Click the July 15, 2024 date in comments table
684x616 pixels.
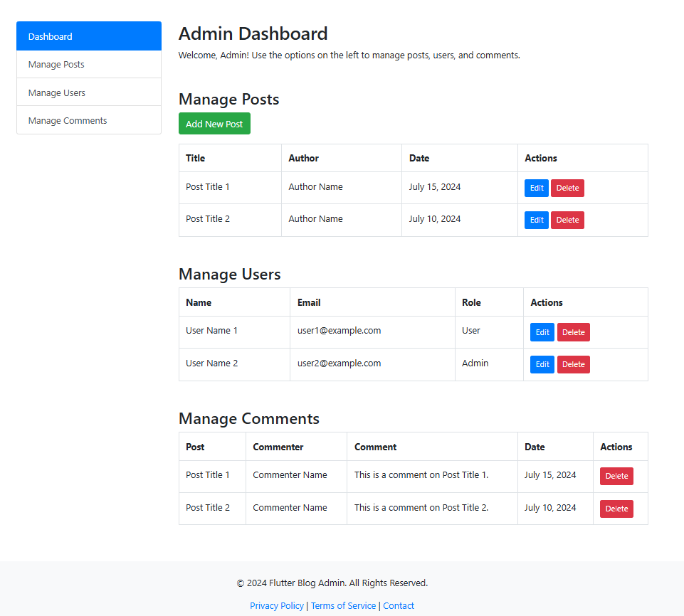pos(550,474)
